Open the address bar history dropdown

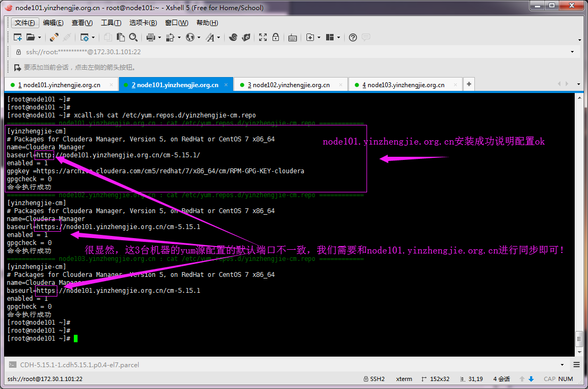coord(572,52)
